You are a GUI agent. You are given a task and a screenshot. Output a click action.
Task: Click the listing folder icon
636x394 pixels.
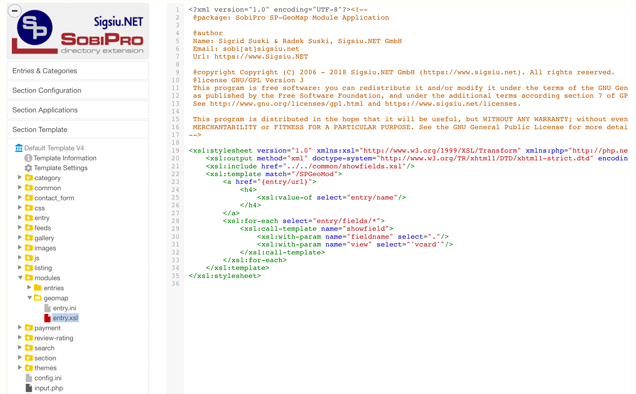29,267
